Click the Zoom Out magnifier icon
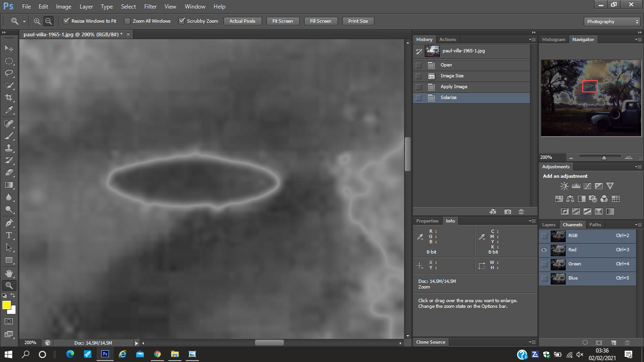Viewport: 644px width, 362px height. click(x=49, y=21)
